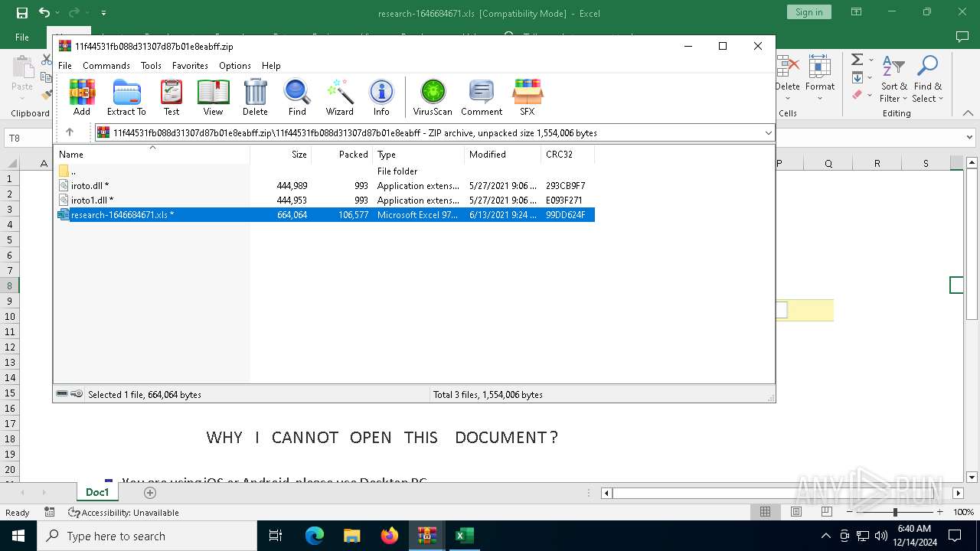Adjust the Excel zoom slider
The width and height of the screenshot is (980, 551).
coord(895,512)
